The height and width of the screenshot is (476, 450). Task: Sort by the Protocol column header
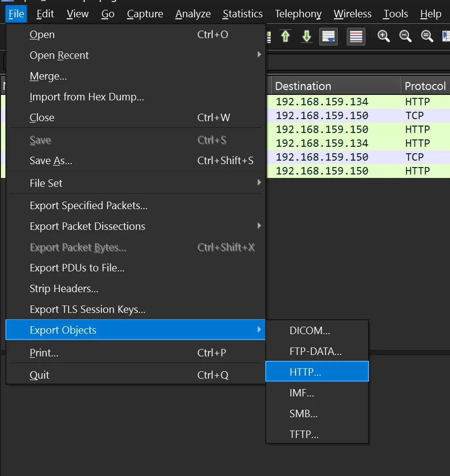(426, 86)
